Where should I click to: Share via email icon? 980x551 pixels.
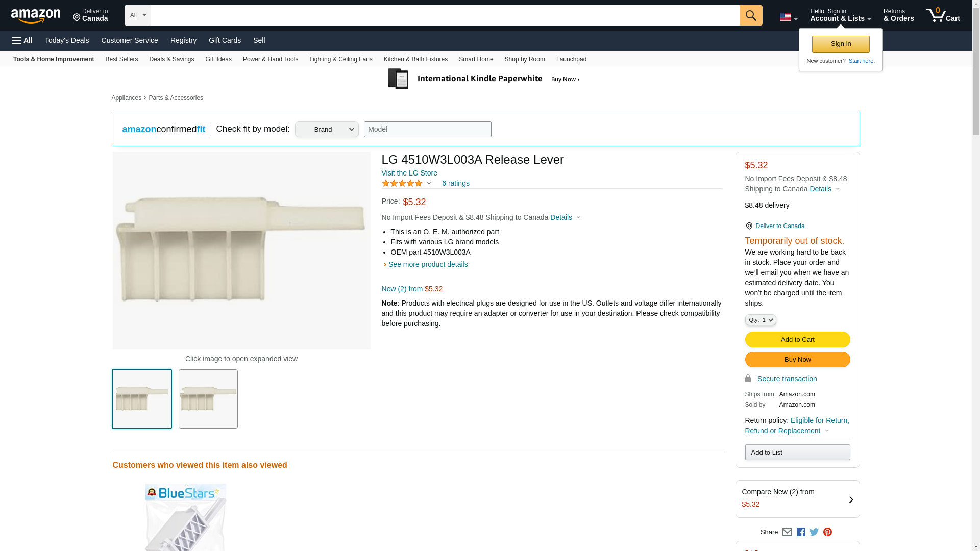[787, 532]
